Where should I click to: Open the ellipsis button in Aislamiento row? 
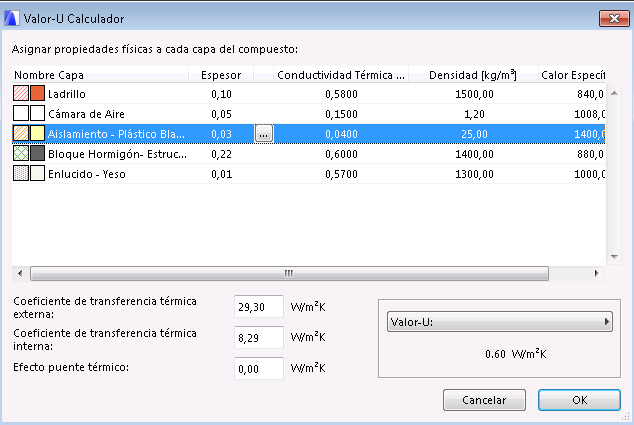coord(264,134)
